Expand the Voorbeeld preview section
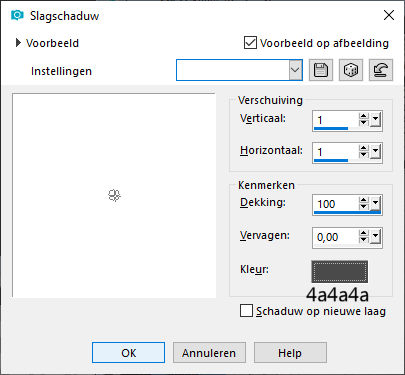405x375 pixels. 18,43
